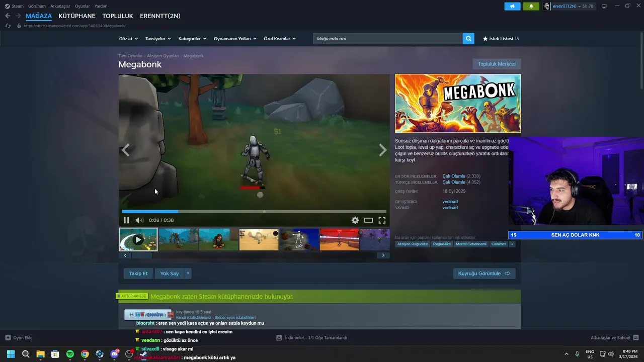Open the Steam menu
Viewport: 644px width, 362px height.
point(15,6)
